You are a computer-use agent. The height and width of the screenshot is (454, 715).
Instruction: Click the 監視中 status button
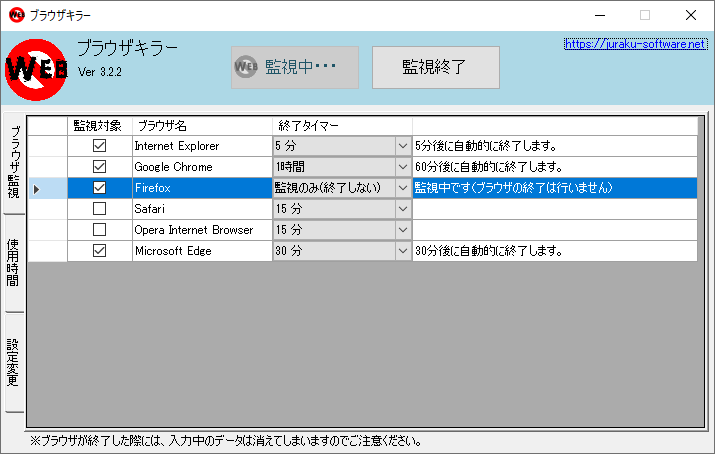295,67
